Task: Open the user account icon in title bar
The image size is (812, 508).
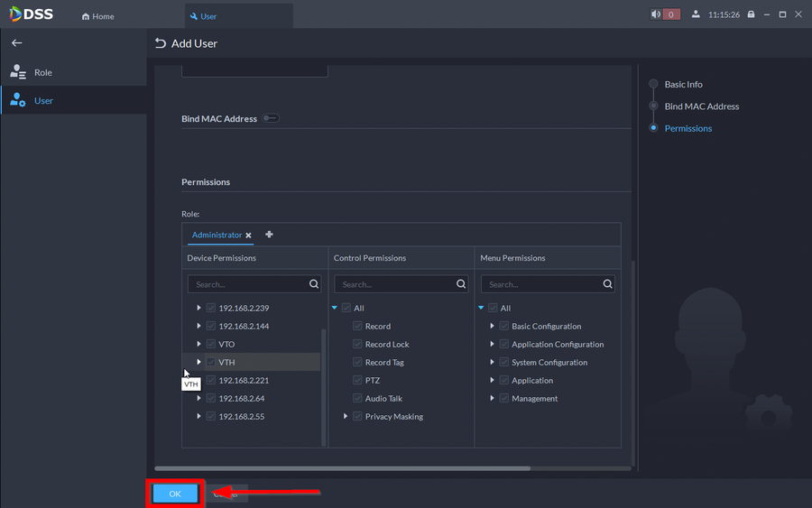Action: pyautogui.click(x=696, y=14)
